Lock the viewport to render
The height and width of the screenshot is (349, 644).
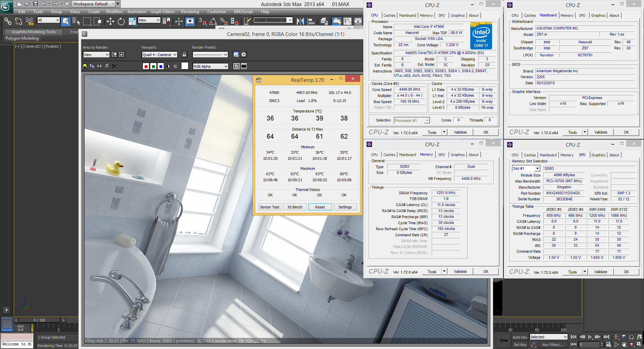[184, 54]
